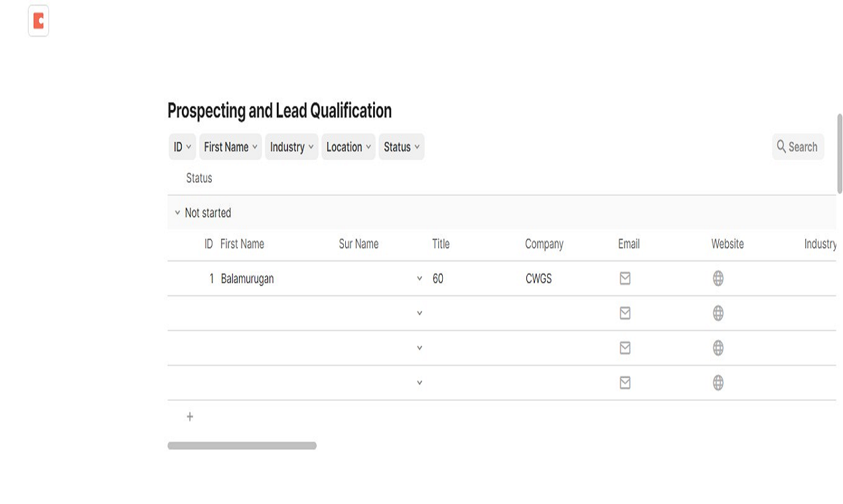Click globe icon in third row
This screenshot has height=504, width=843.
(718, 347)
